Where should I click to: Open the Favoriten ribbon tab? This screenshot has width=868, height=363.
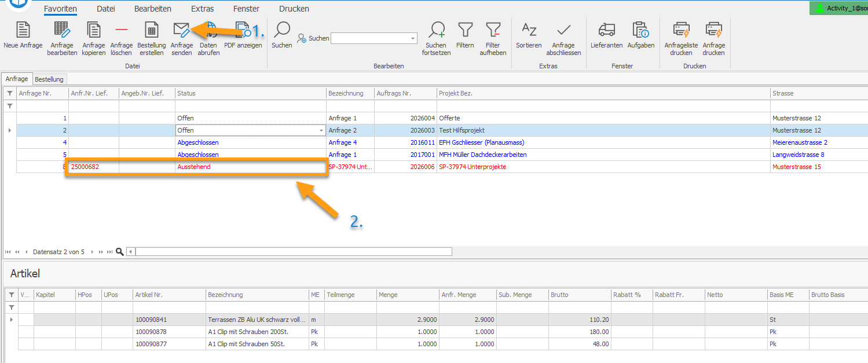(60, 9)
